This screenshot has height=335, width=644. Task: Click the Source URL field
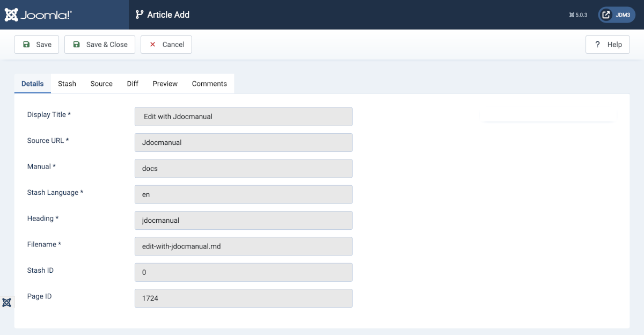244,142
